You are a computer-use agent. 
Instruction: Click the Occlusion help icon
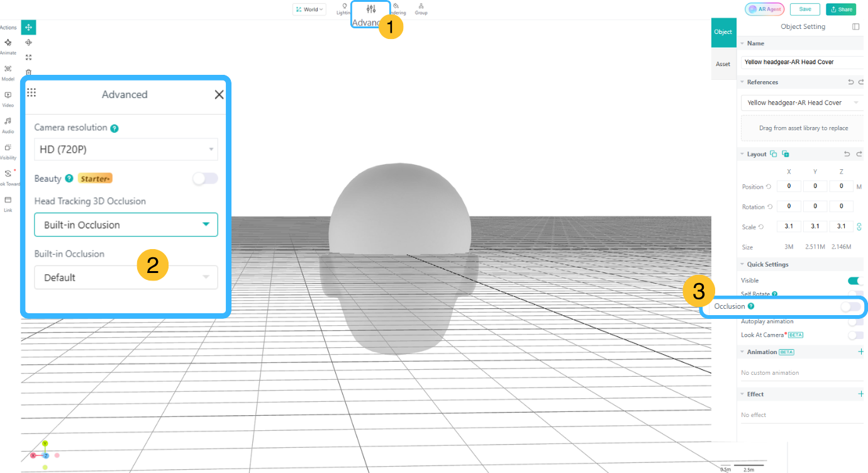tap(751, 306)
